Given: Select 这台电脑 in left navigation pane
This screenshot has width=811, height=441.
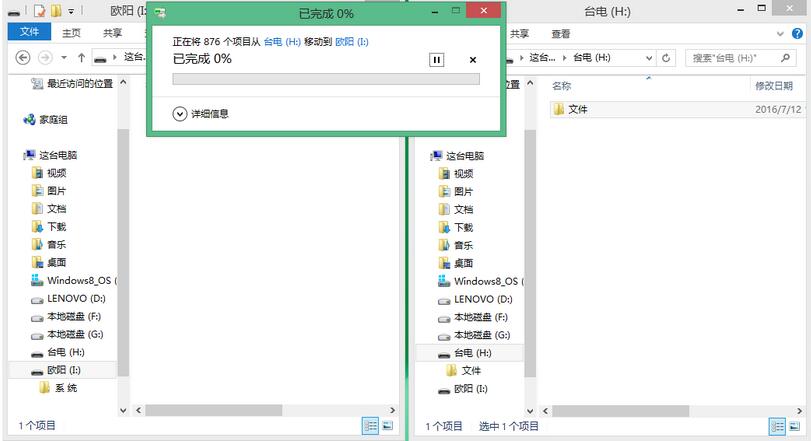Looking at the screenshot, I should coord(51,155).
